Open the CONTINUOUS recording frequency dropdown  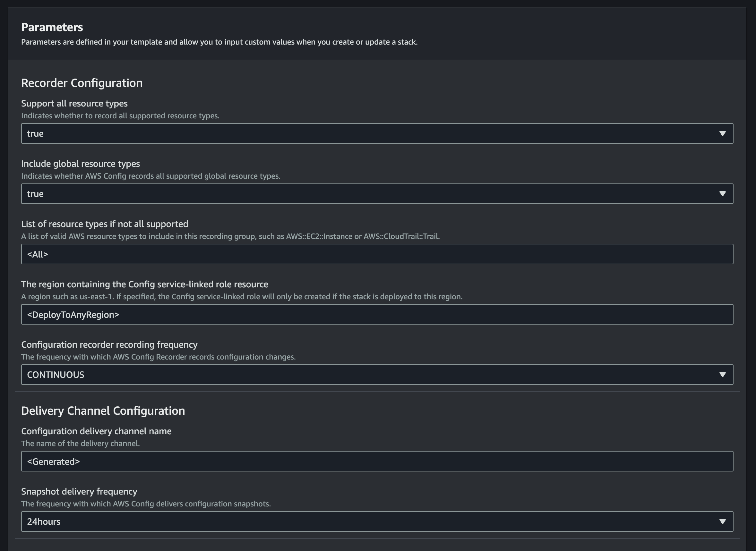[x=377, y=375]
